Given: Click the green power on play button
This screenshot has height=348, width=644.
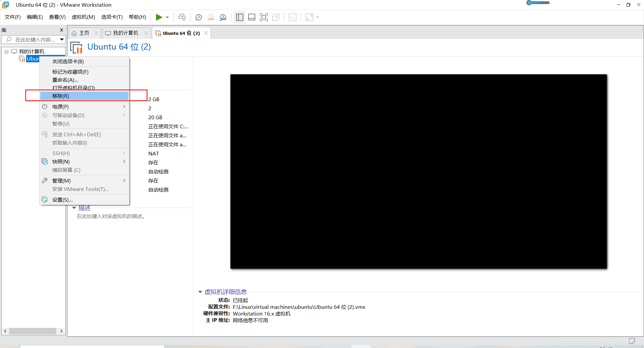Looking at the screenshot, I should click(159, 17).
